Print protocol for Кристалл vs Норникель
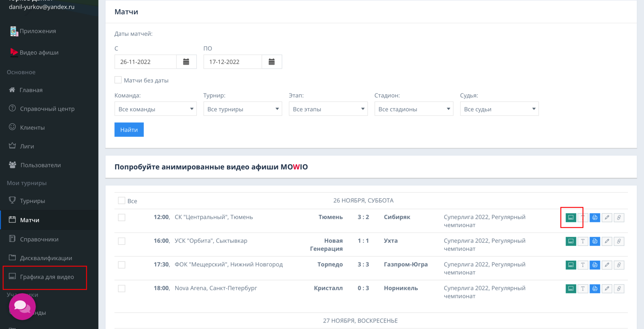The height and width of the screenshot is (329, 644). 595,289
